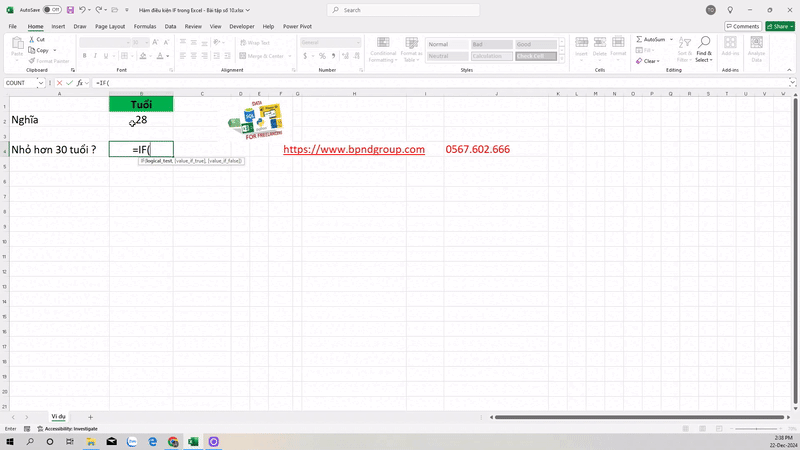Add a new sheet with plus icon
The image size is (800, 450).
90,417
